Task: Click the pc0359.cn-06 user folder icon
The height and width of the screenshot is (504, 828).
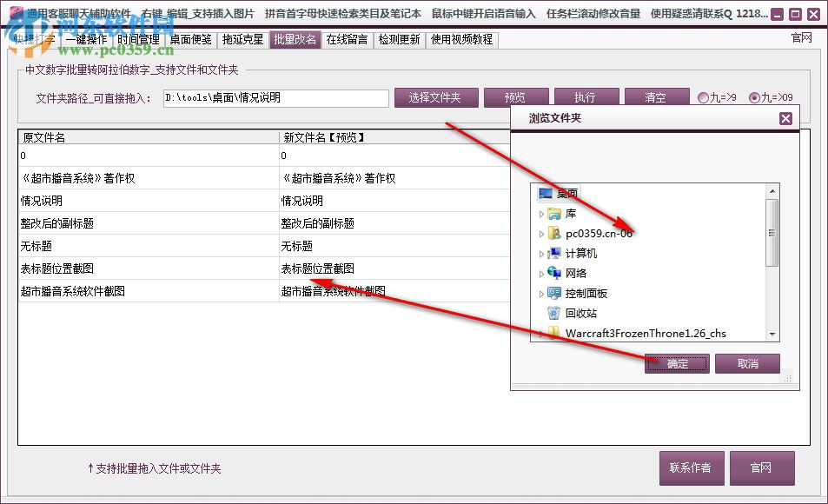Action: (554, 233)
